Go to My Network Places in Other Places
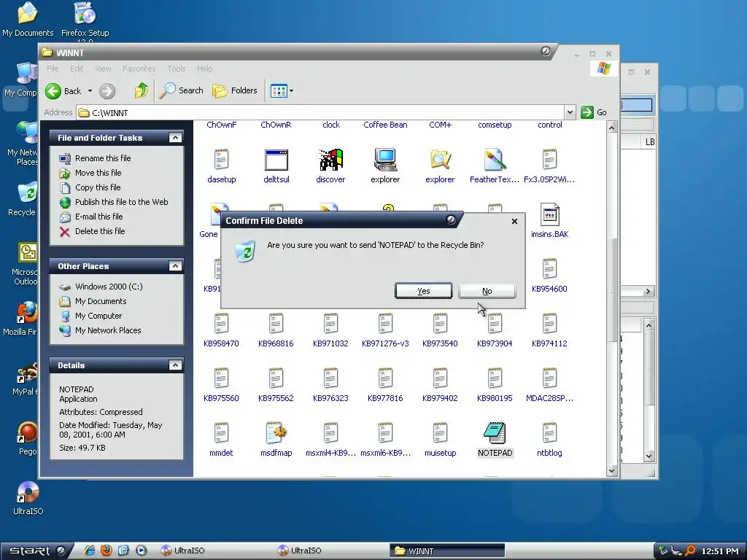 [x=100, y=330]
